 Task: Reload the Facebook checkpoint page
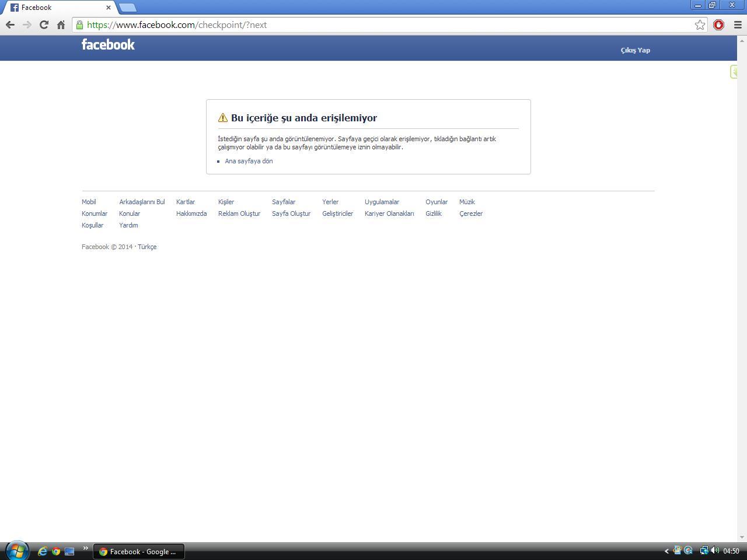[x=44, y=24]
